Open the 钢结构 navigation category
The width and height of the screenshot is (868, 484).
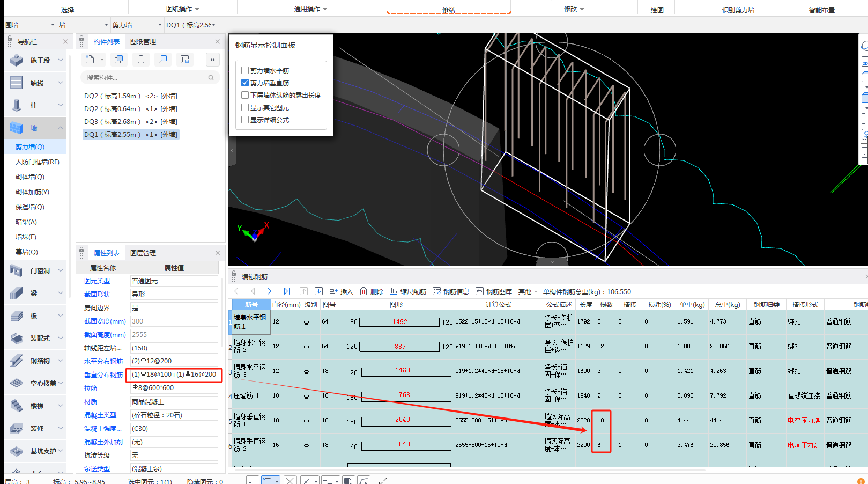pos(35,361)
